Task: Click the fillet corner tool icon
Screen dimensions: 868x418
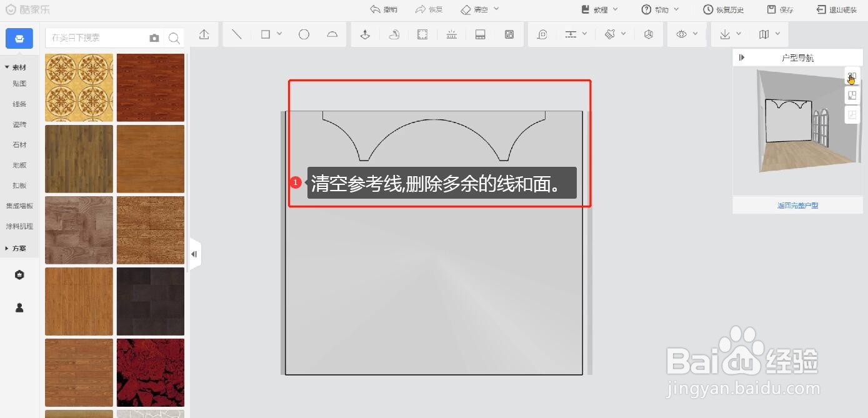Action: [x=542, y=34]
